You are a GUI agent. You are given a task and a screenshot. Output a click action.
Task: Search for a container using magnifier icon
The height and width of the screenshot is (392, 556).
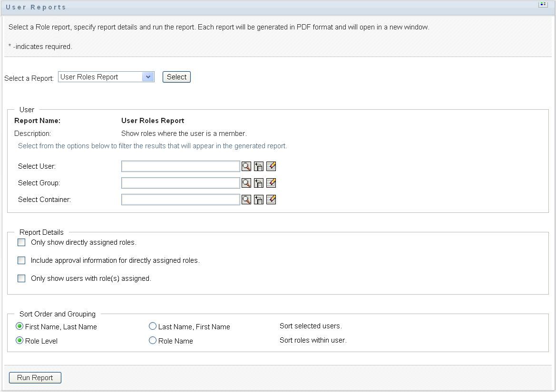[246, 200]
